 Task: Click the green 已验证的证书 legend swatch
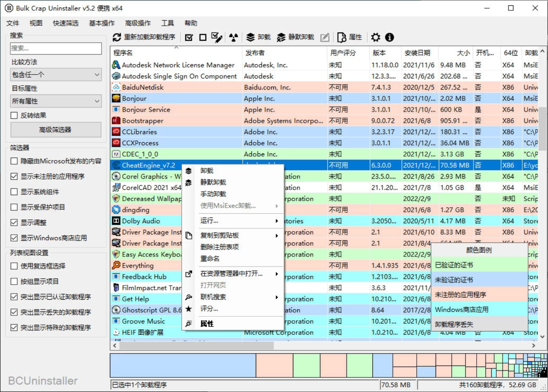tap(479, 265)
